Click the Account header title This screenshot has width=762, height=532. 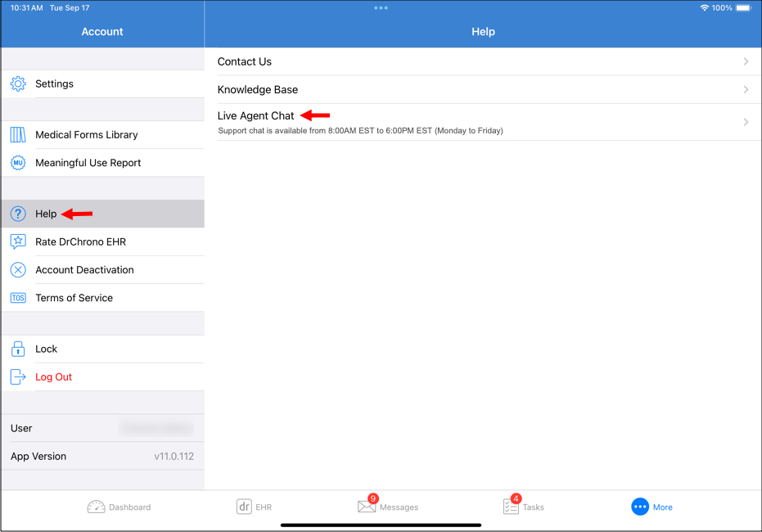tap(102, 32)
